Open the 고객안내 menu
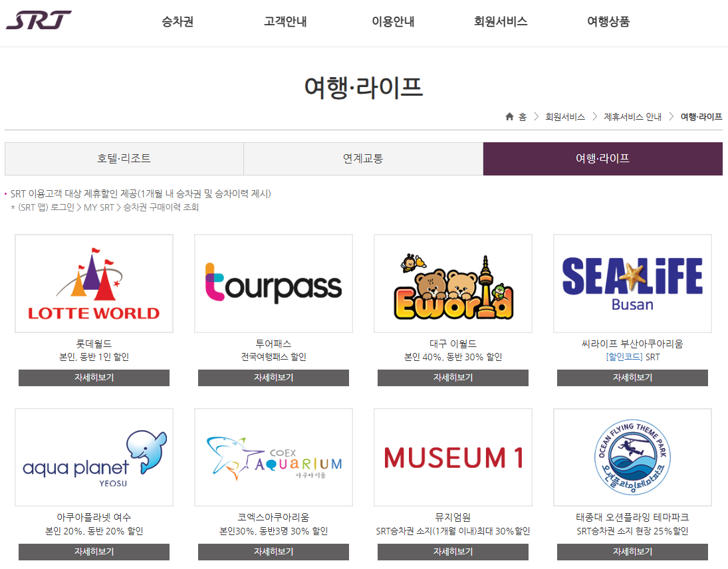Image resolution: width=728 pixels, height=569 pixels. [x=285, y=21]
